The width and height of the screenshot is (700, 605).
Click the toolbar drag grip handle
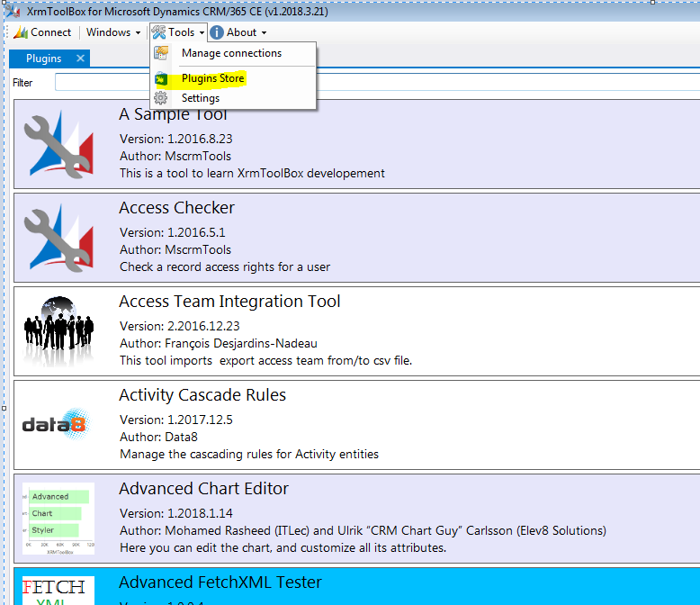7,32
